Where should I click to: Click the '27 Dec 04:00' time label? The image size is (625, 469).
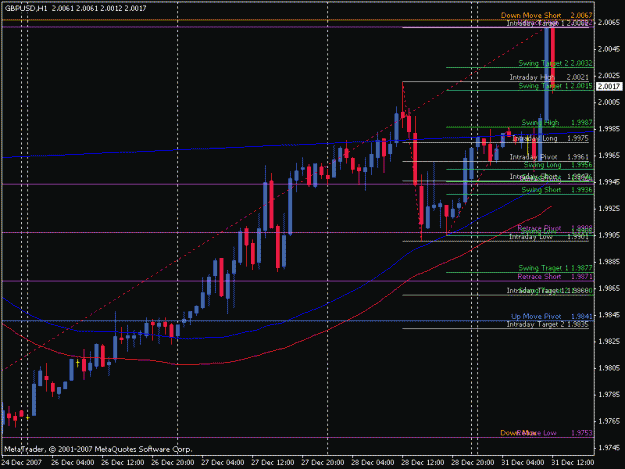(222, 463)
